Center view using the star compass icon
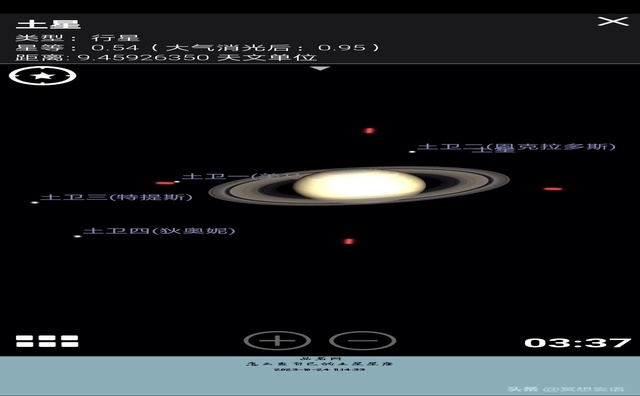The width and height of the screenshot is (640, 396). coord(42,76)
